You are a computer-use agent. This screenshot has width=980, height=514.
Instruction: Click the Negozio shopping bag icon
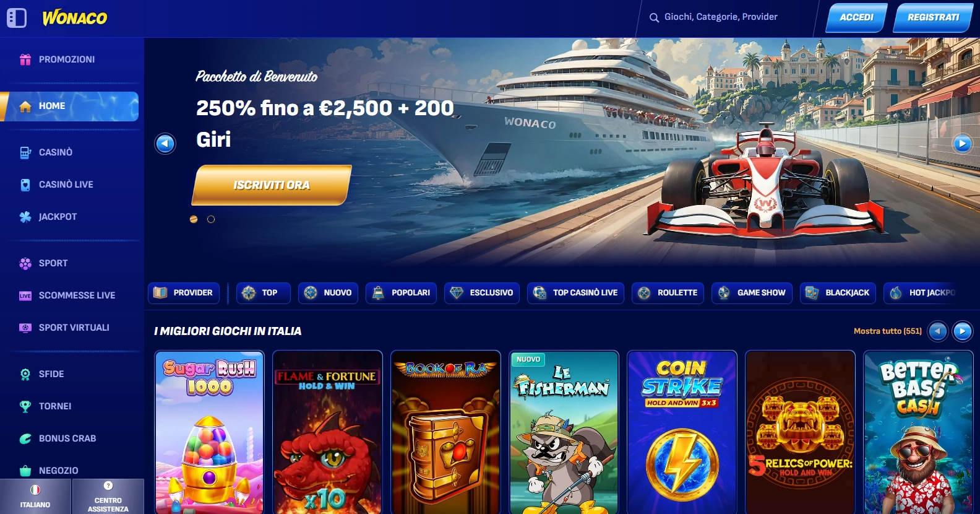coord(25,471)
